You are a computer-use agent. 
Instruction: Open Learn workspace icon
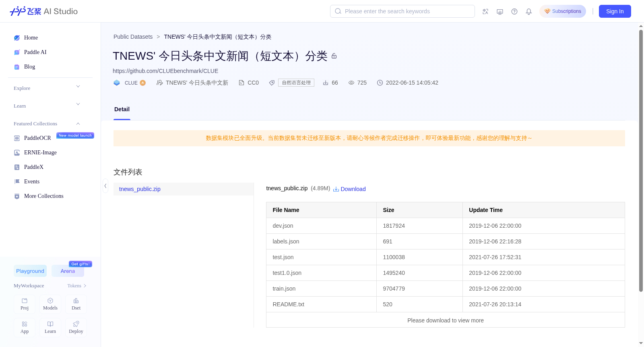50,328
